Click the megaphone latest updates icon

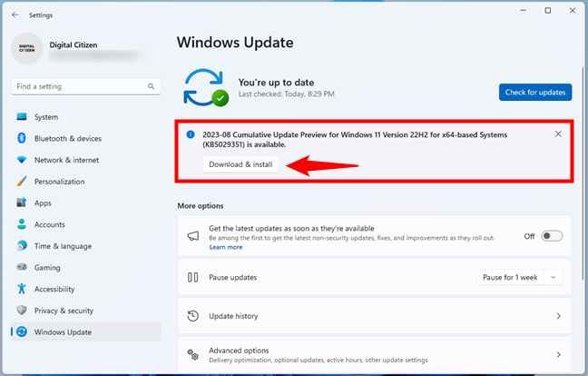click(192, 236)
